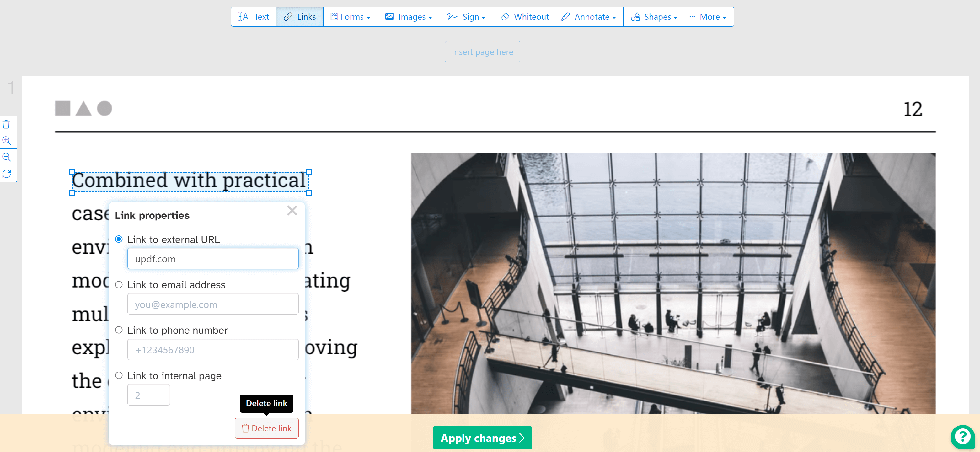Screen dimensions: 980x452
Task: Expand the Images menu
Action: (x=408, y=17)
